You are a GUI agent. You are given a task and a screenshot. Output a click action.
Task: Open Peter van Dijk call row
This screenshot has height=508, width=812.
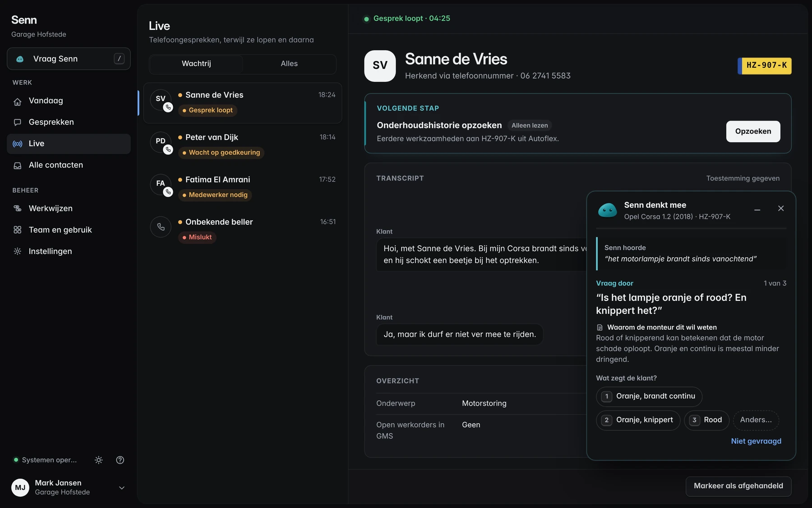tap(243, 145)
